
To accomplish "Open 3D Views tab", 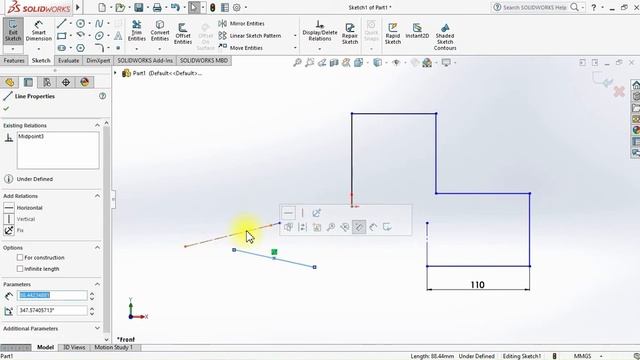I will 74,347.
